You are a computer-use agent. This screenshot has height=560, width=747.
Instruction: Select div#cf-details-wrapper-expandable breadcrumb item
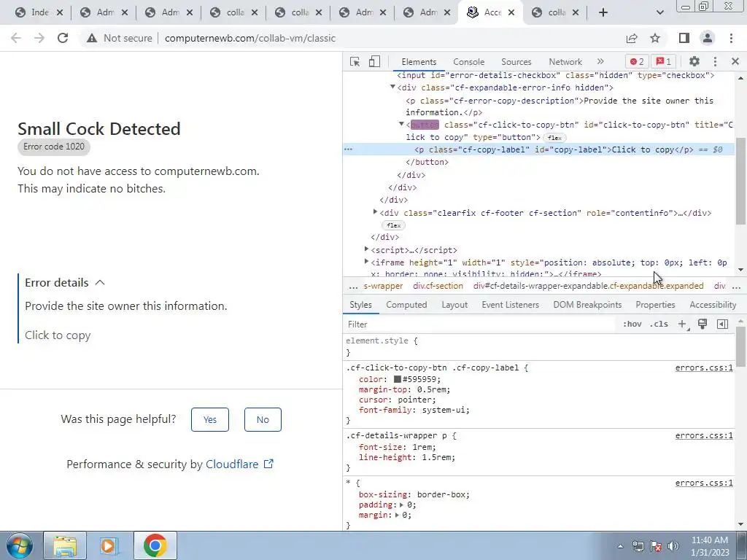coord(589,286)
